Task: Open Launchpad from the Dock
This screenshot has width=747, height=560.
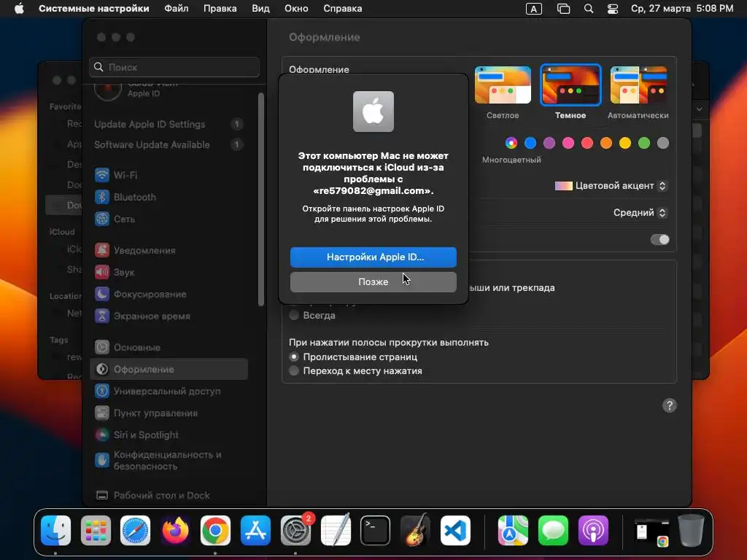Action: (x=96, y=531)
